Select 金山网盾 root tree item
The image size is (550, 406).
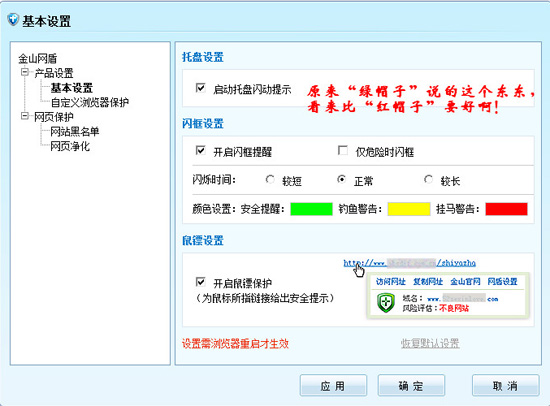point(38,58)
